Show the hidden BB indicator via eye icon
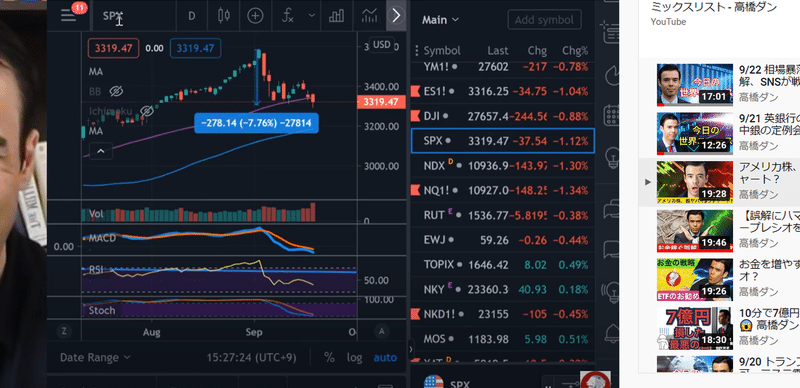800x388 pixels. tap(117, 91)
